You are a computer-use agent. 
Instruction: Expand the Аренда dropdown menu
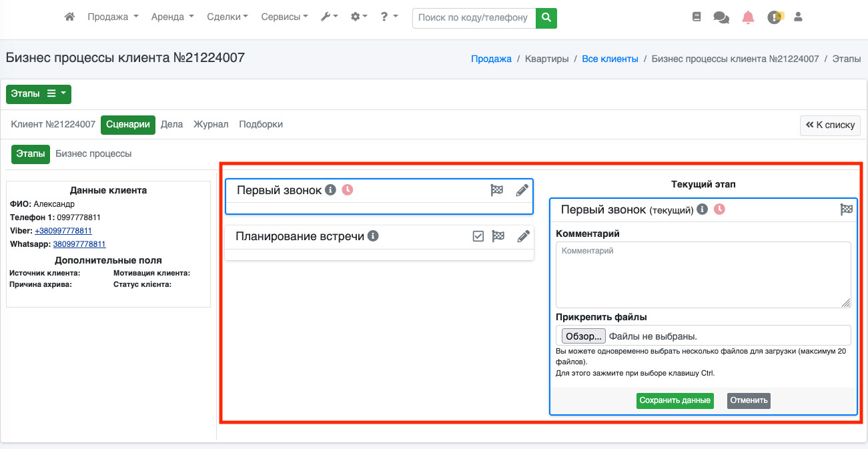[172, 17]
